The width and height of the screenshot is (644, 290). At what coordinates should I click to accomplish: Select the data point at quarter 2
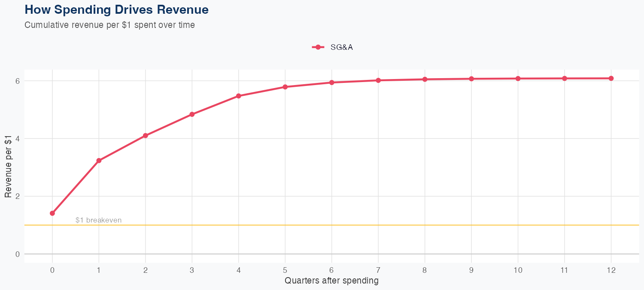[146, 135]
